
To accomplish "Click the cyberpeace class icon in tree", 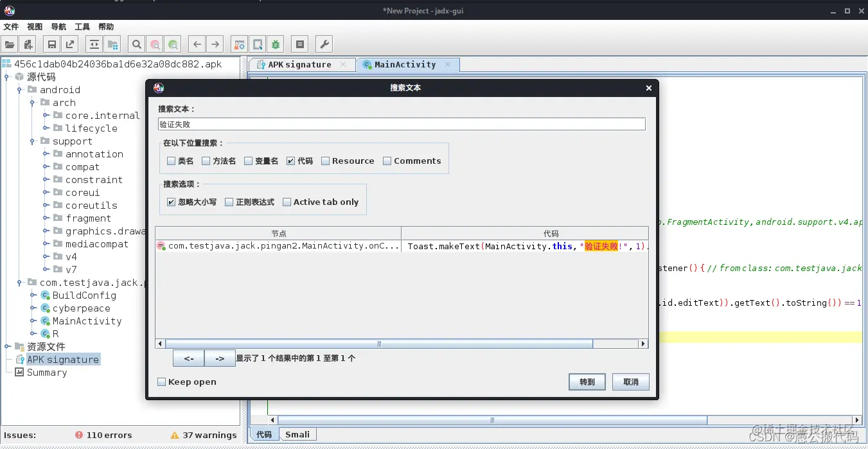I will pos(46,308).
